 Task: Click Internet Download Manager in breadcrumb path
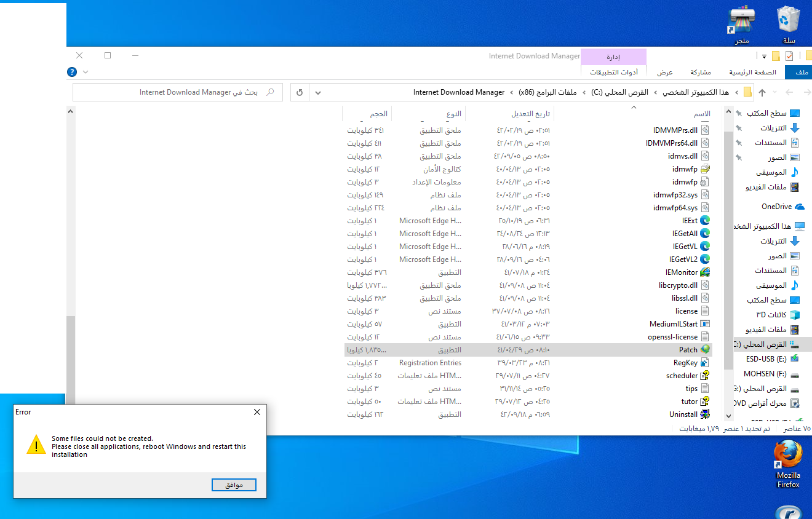pos(459,93)
